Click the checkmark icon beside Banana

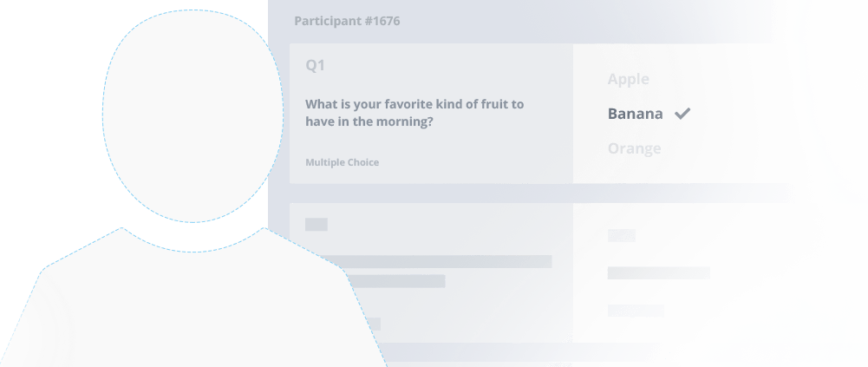coord(682,114)
